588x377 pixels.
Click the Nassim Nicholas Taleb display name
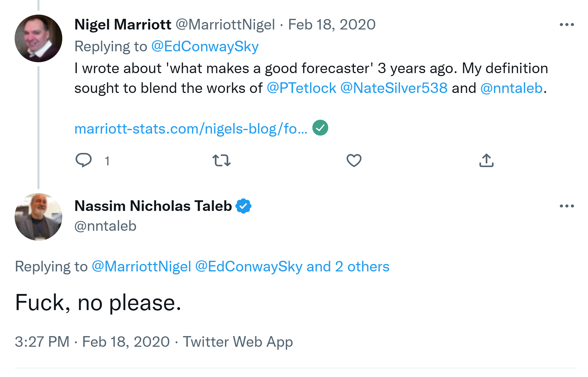point(153,206)
